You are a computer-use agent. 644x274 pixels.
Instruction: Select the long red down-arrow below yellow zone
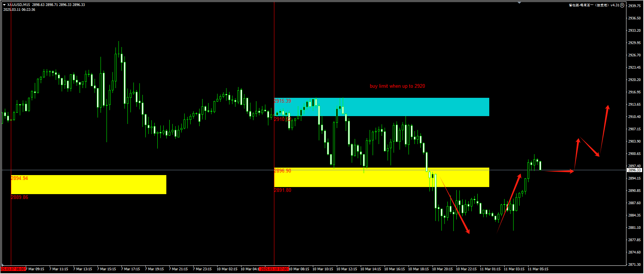tap(455, 204)
